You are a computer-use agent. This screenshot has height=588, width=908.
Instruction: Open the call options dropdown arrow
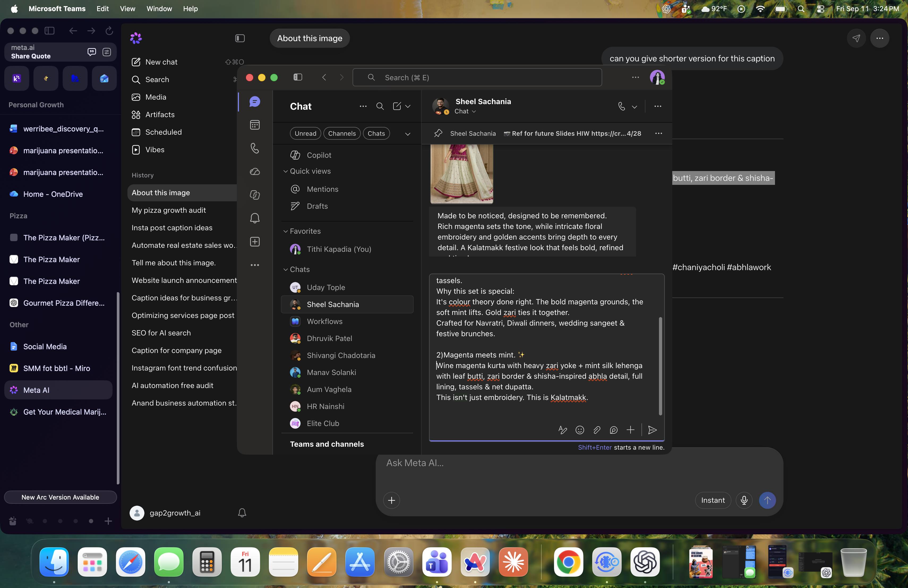(x=635, y=107)
